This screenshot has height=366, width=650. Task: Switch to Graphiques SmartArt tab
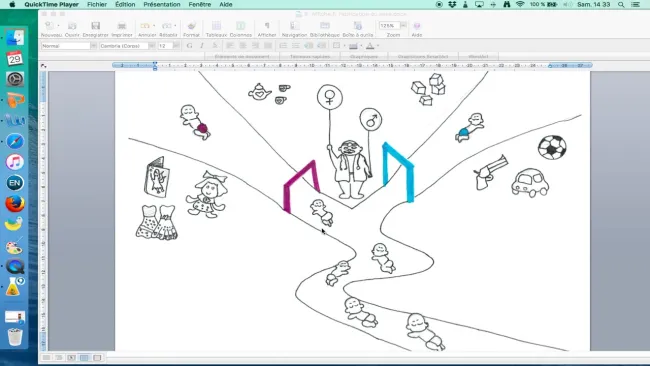423,56
